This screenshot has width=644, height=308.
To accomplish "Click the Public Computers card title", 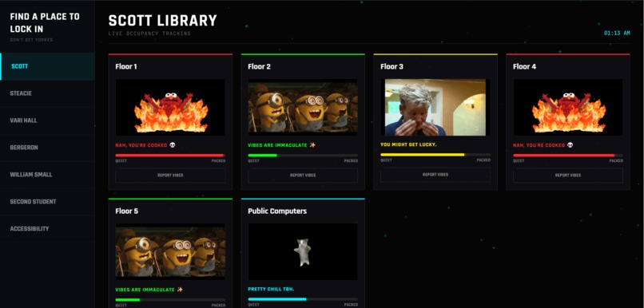I will [277, 211].
